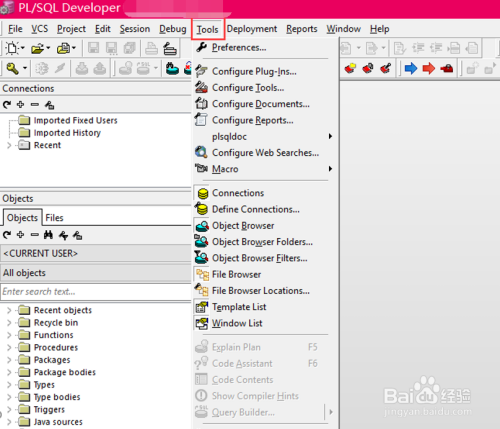Open the Deployment menu
Viewport: 500px width, 429px height.
pyautogui.click(x=252, y=29)
